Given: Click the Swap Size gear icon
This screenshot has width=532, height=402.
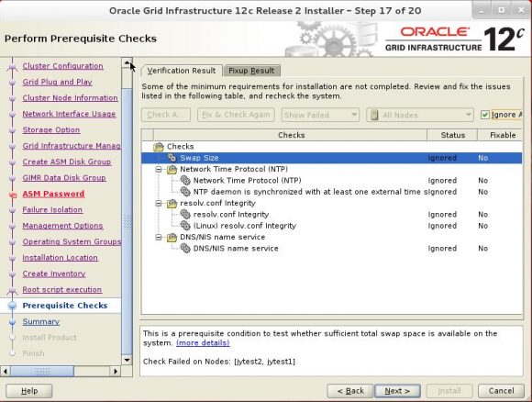Looking at the screenshot, I should click(x=172, y=158).
